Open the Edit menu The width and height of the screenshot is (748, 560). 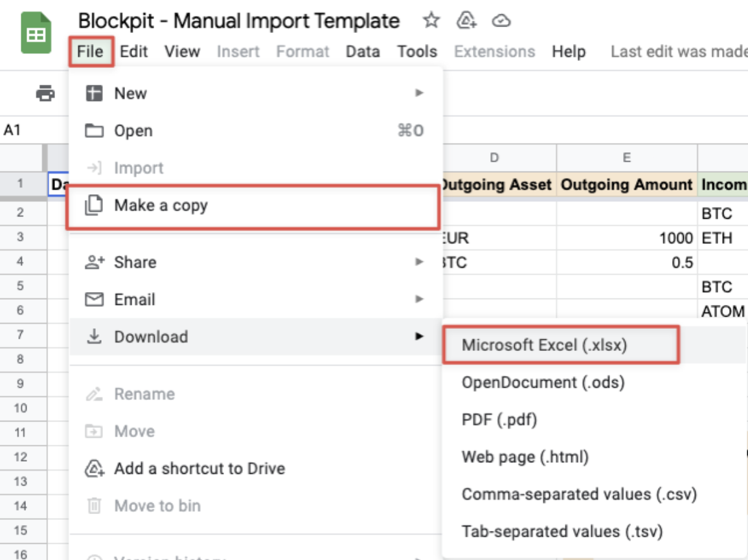coord(133,52)
